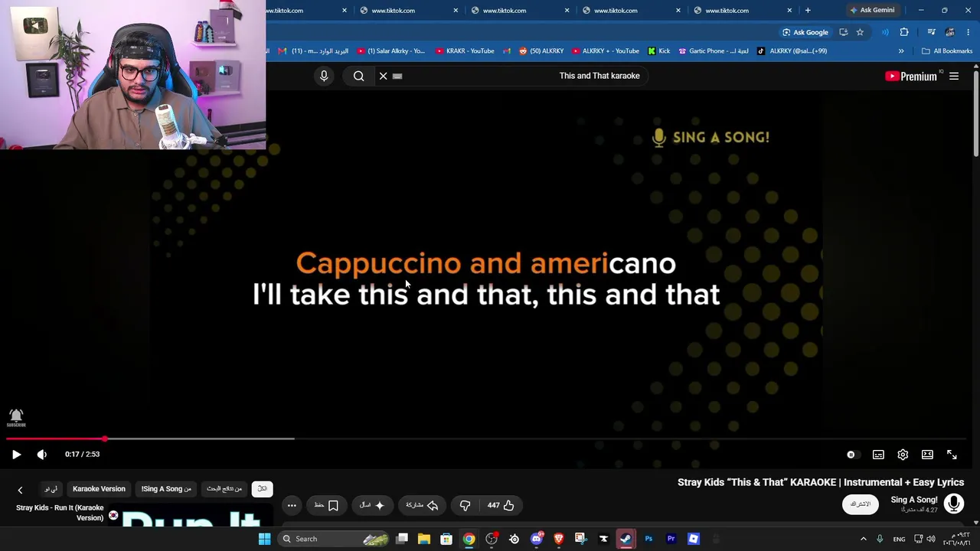Open the All Bookmarks folder
This screenshot has height=551, width=980.
pyautogui.click(x=947, y=51)
